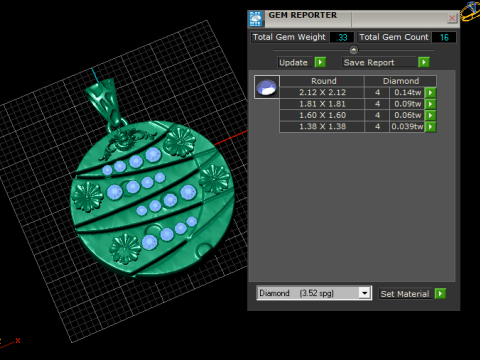Click the Diamond column header

coord(400,81)
